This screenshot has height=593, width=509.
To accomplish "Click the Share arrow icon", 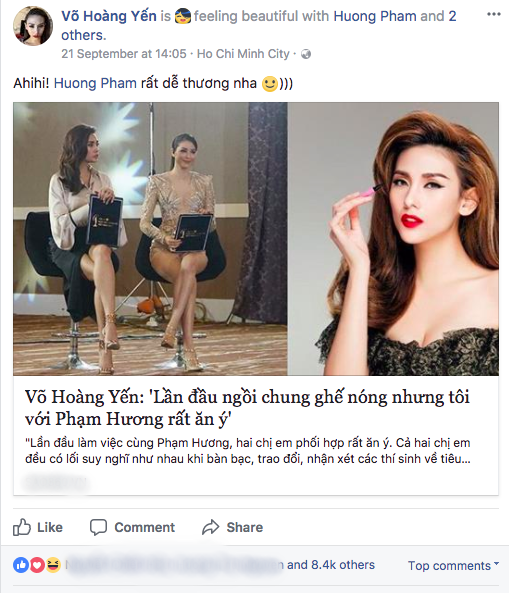I will pos(211,527).
